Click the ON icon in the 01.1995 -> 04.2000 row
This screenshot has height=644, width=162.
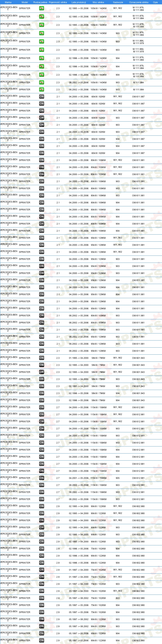tap(42, 358)
